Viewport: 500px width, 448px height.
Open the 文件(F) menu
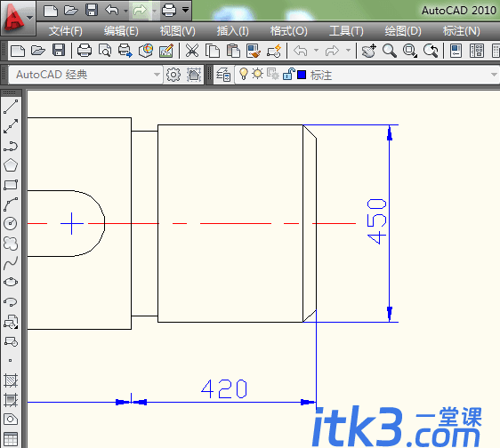[x=65, y=31]
